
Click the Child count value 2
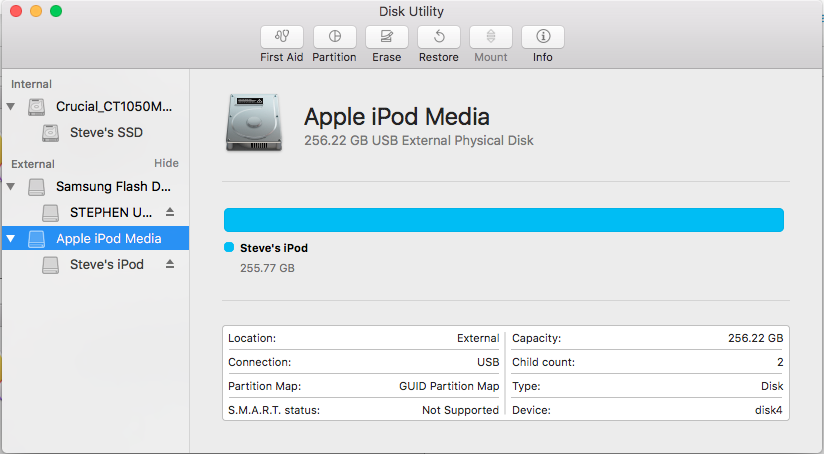pos(780,362)
